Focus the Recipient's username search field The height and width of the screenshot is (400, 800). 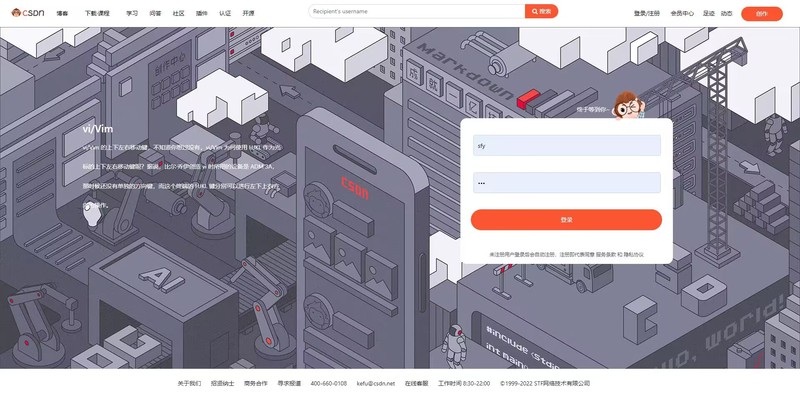pos(417,11)
